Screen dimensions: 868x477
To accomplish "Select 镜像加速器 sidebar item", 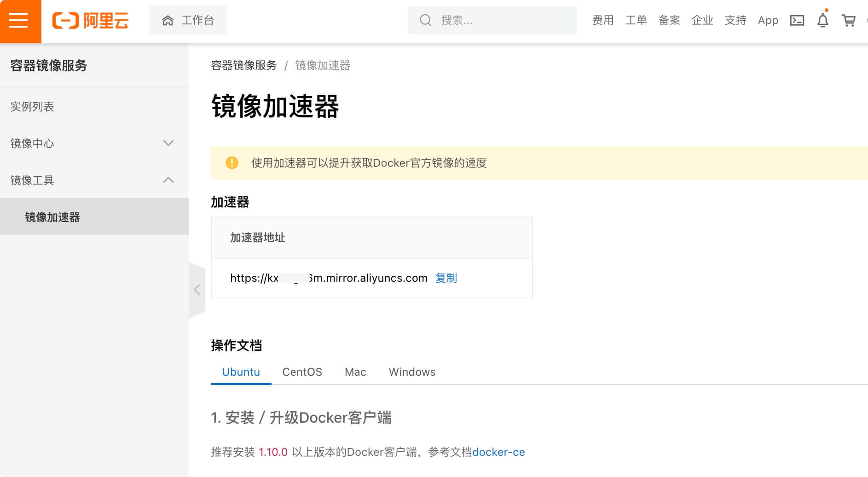I will click(x=94, y=217).
